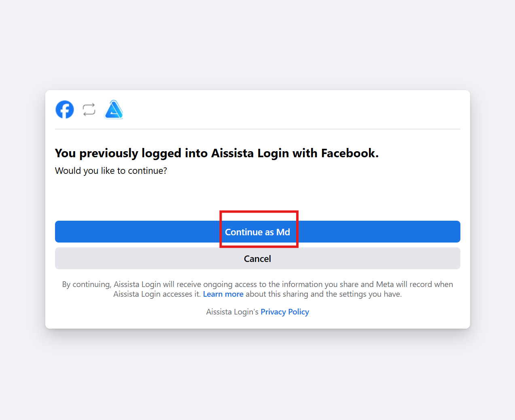Click "Aissista Login's" text beside Privacy Policy
Image resolution: width=515 pixels, height=420 pixels.
[x=232, y=312]
